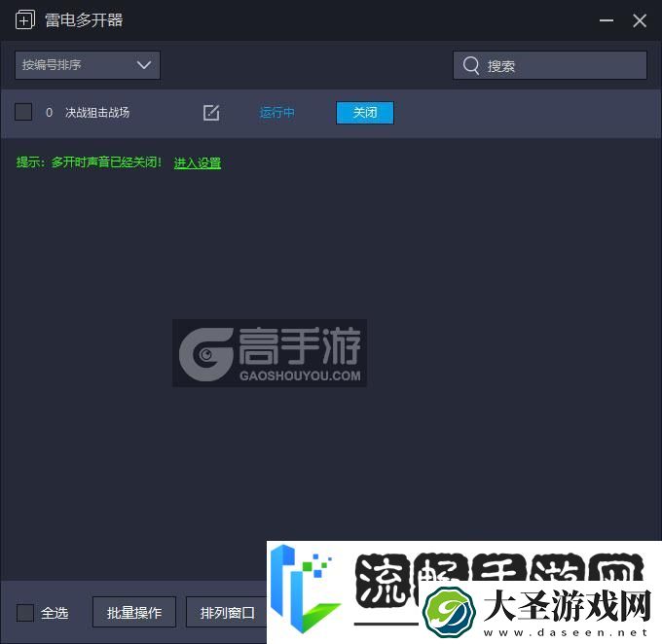Tick the checkbox for instance 0
The image size is (662, 644).
[23, 112]
